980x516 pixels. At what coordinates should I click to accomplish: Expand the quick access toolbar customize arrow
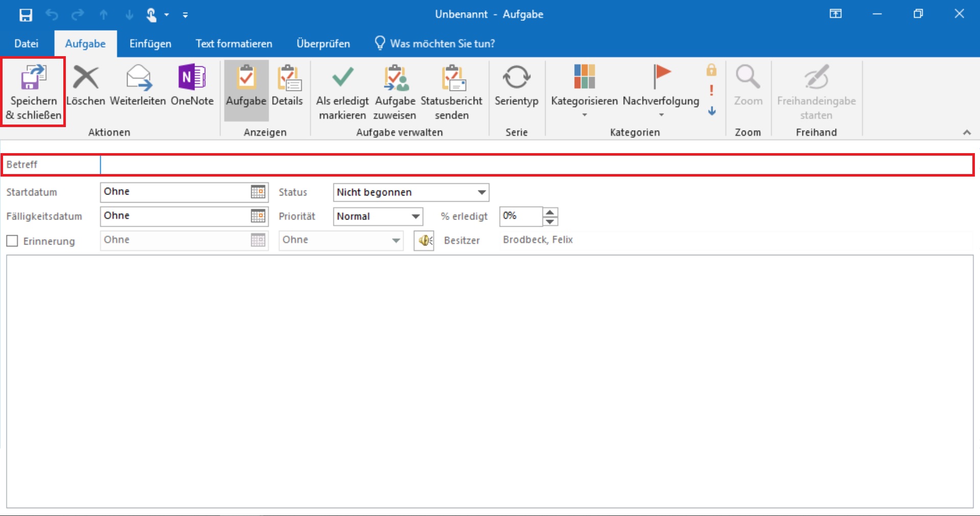click(x=185, y=15)
